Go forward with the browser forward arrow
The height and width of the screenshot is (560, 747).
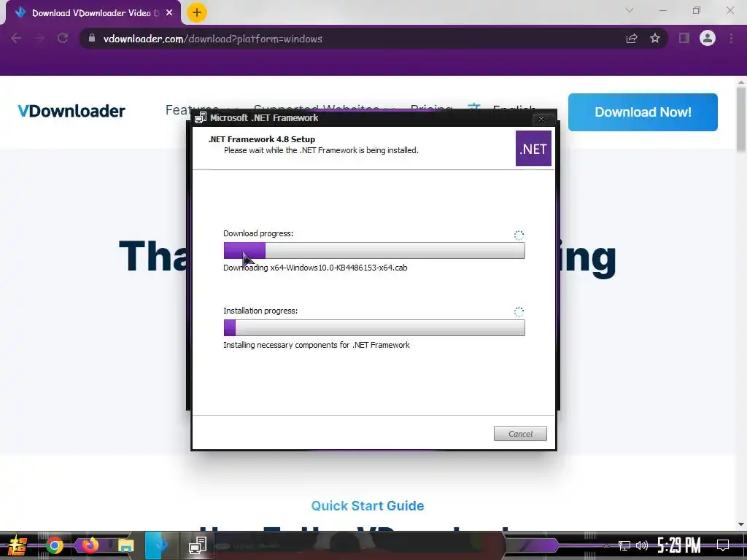coord(39,38)
